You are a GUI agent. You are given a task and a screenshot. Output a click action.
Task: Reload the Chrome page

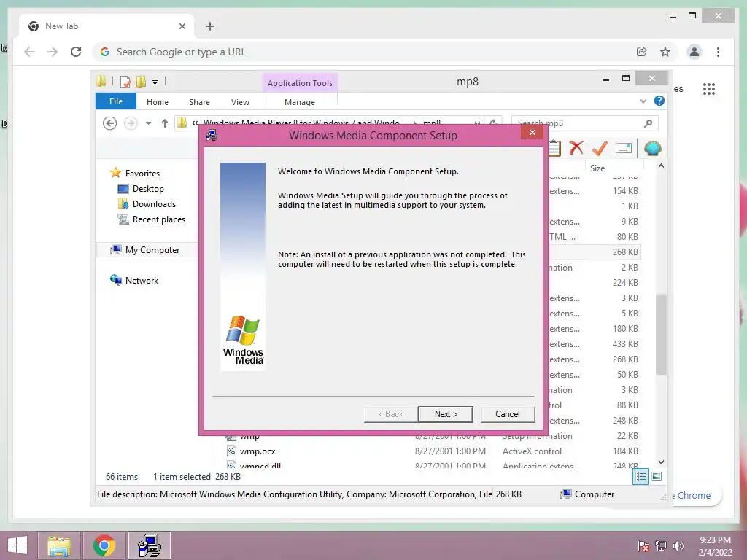click(x=76, y=52)
